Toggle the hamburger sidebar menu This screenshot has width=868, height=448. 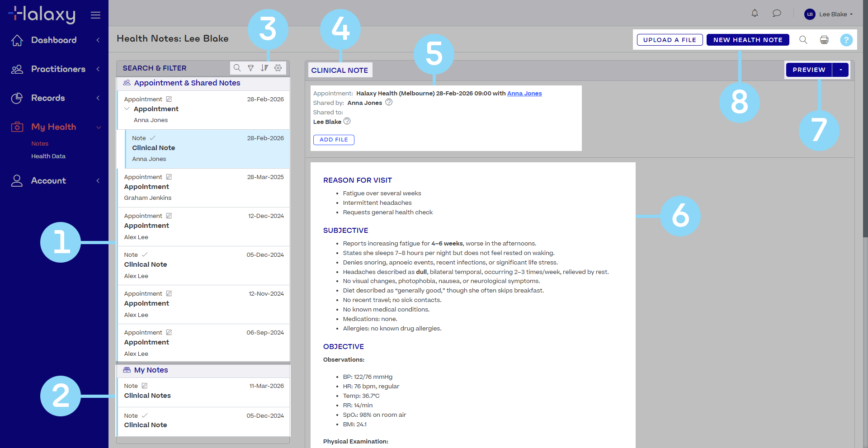(95, 15)
